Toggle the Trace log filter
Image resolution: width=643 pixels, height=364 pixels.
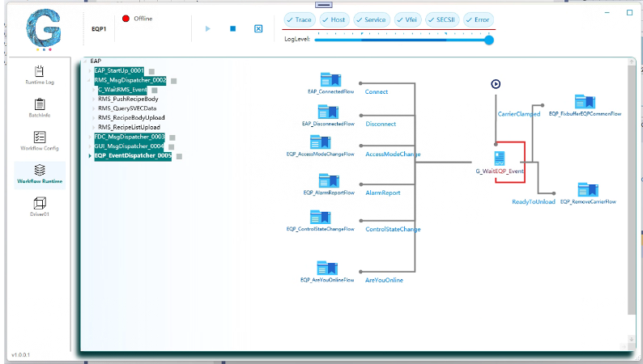(x=299, y=19)
